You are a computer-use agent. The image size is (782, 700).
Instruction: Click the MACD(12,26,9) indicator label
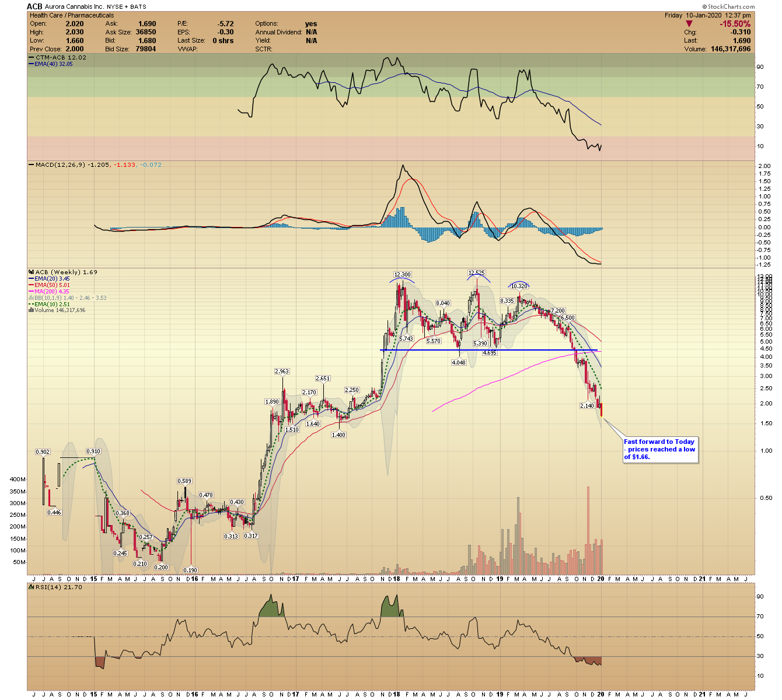tap(61, 165)
